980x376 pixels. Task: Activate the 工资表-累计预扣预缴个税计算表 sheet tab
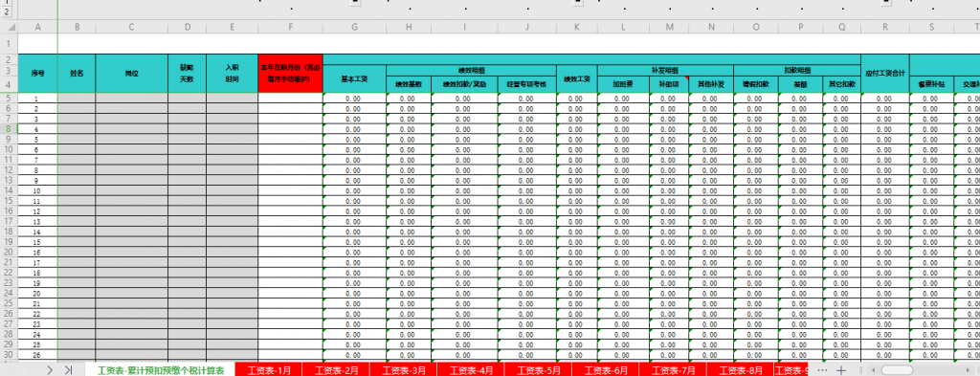pos(160,369)
